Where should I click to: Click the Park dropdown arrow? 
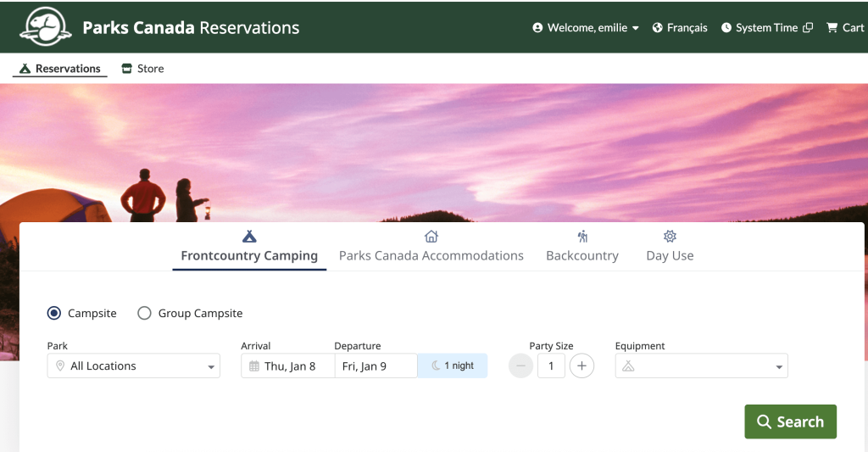coord(211,366)
